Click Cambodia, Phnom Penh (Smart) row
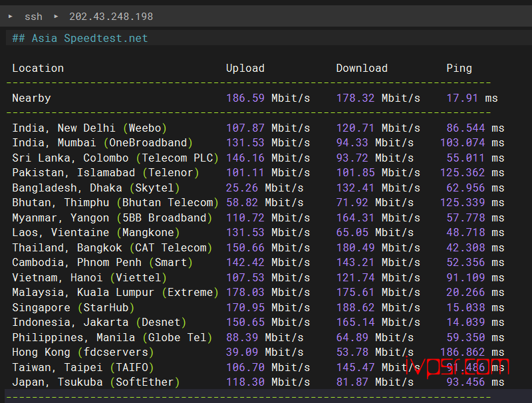 click(x=102, y=262)
